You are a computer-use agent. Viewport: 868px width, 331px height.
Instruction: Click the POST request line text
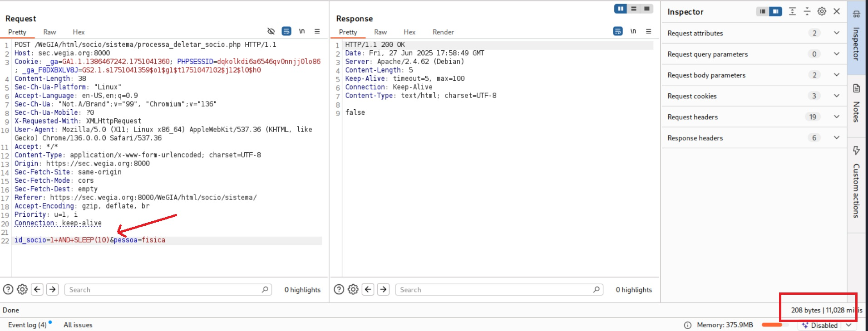coord(145,44)
